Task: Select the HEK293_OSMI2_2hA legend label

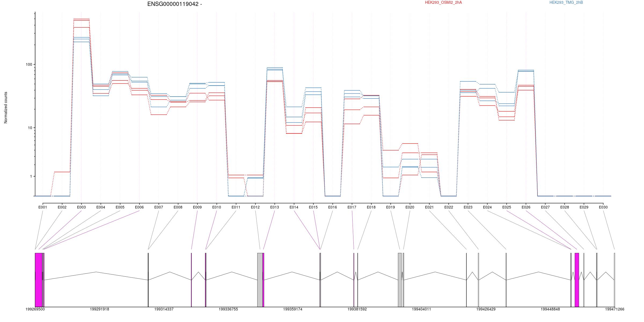Action: pos(443,2)
